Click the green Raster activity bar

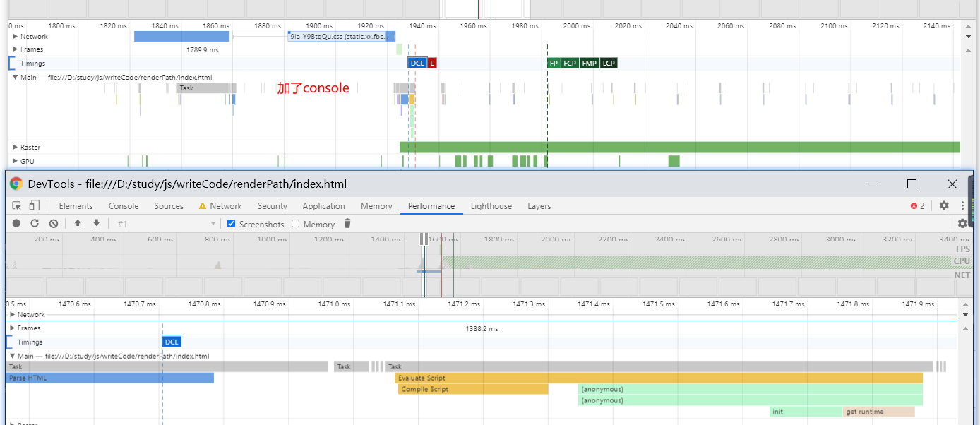click(680, 147)
